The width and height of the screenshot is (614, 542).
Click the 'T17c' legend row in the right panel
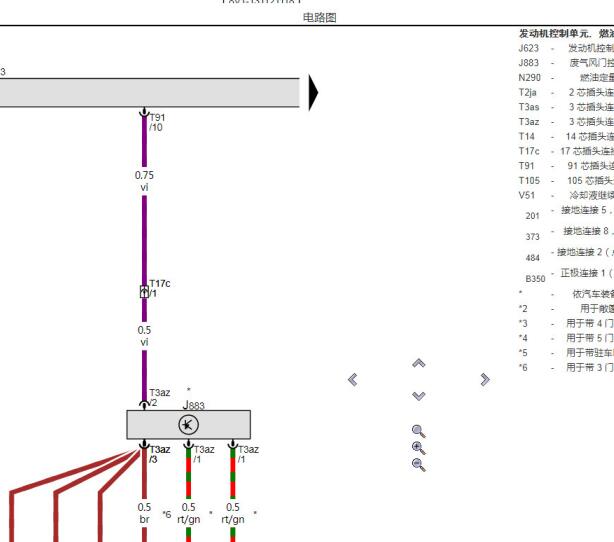pyautogui.click(x=566, y=151)
